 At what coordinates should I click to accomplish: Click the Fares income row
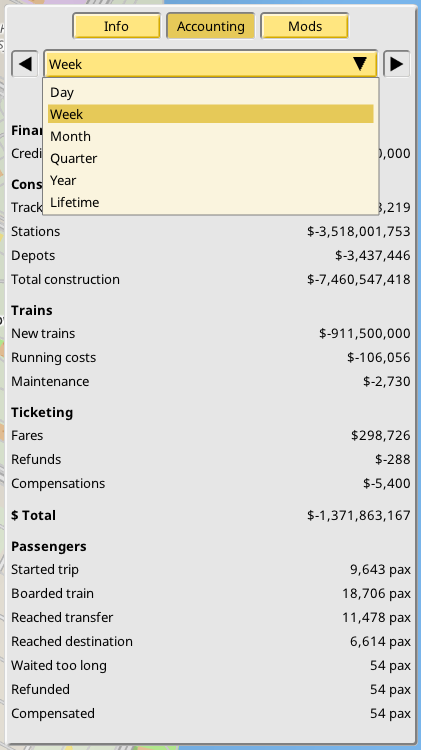click(210, 435)
